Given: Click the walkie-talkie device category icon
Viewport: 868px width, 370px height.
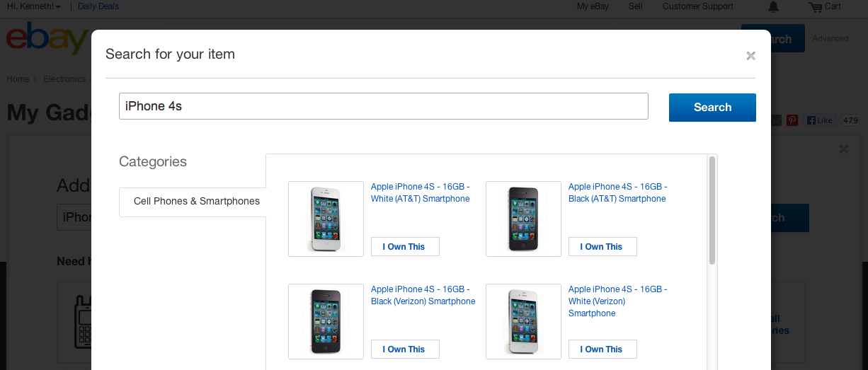Looking at the screenshot, I should pos(82,322).
